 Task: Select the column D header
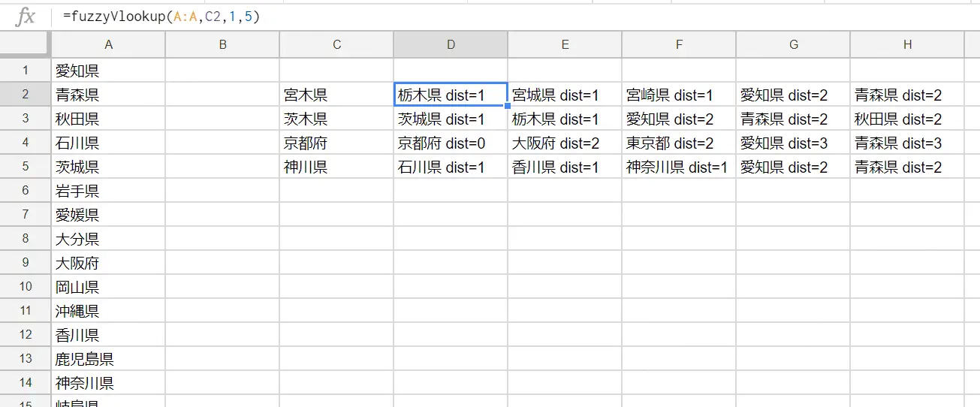point(451,45)
